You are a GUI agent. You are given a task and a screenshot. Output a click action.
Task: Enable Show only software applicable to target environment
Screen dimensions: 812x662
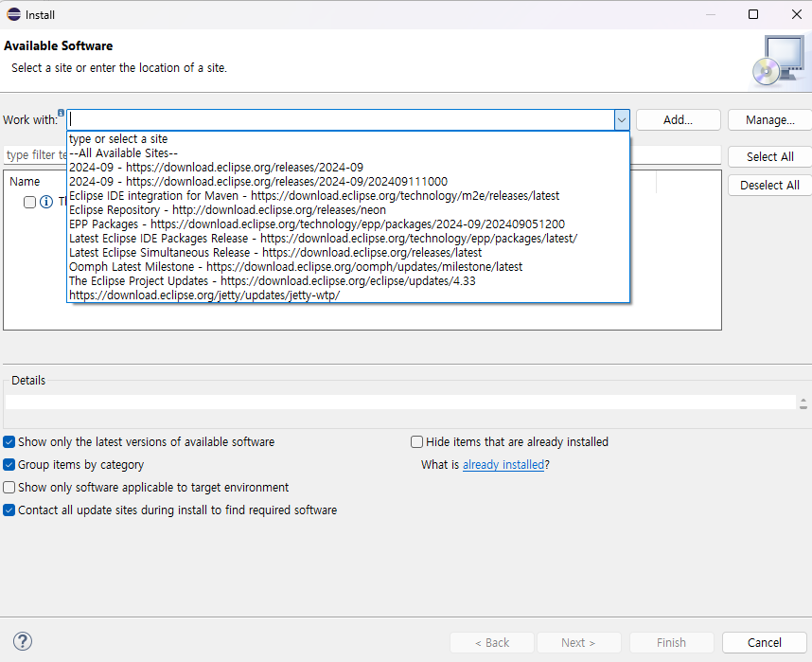9,488
